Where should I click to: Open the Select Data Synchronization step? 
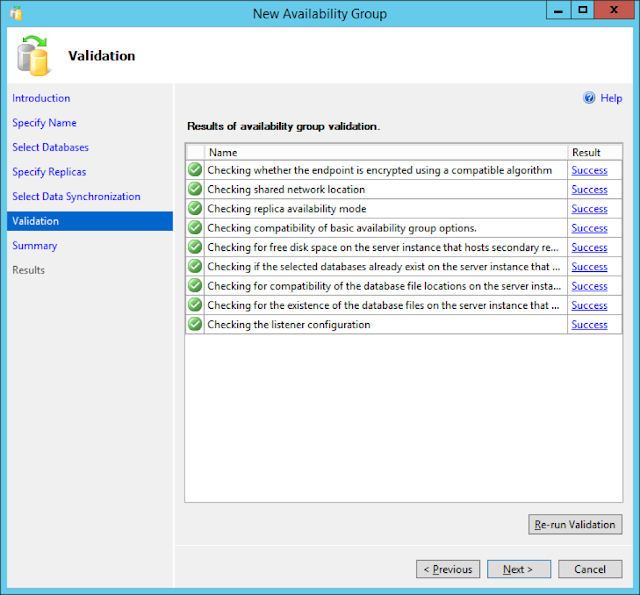[76, 196]
